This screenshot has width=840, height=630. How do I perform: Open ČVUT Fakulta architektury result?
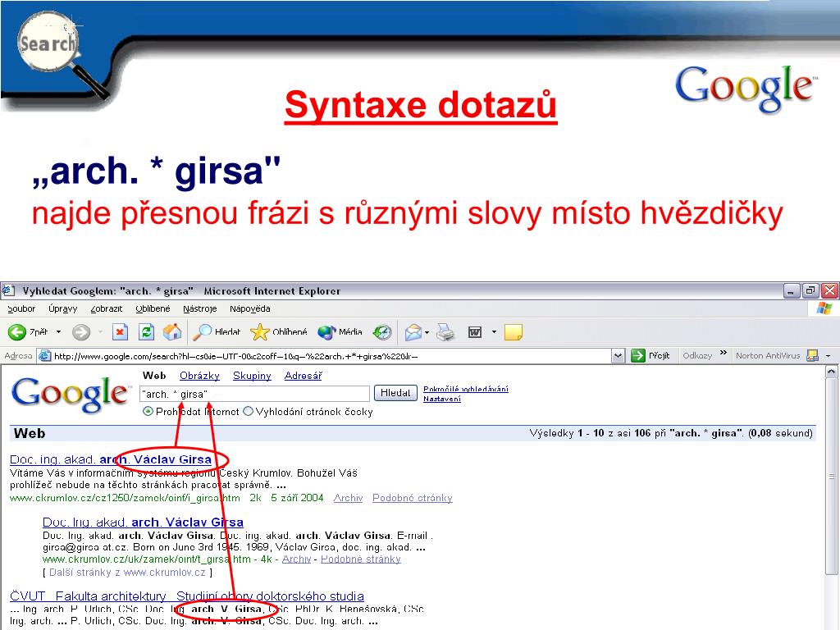click(187, 596)
